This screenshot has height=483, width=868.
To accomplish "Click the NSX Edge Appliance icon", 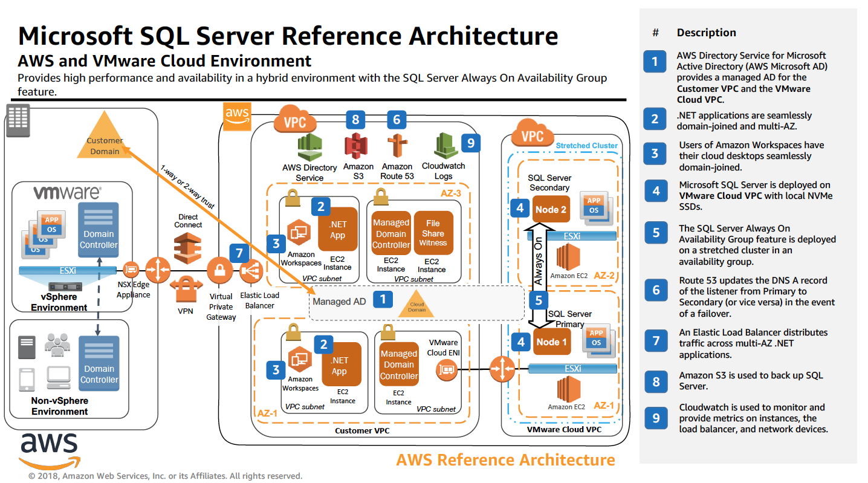I will pyautogui.click(x=130, y=269).
